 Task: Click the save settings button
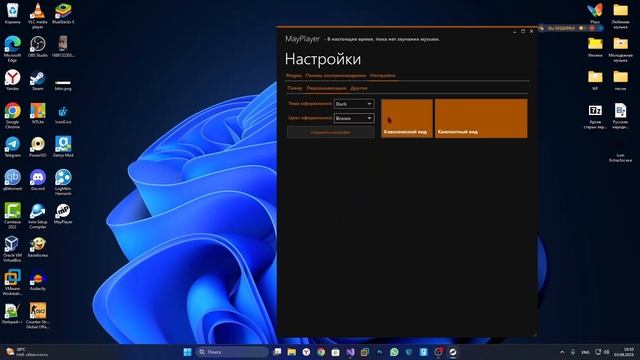coord(331,132)
